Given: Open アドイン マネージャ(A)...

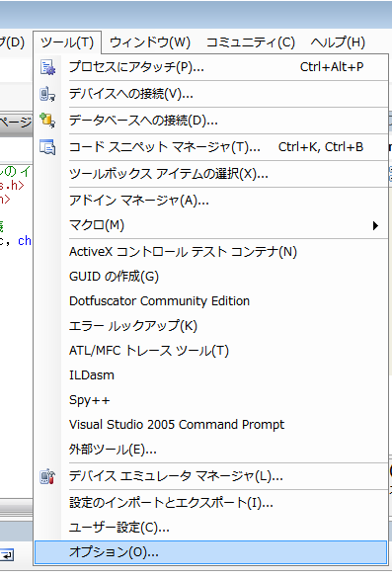Looking at the screenshot, I should pyautogui.click(x=211, y=201).
